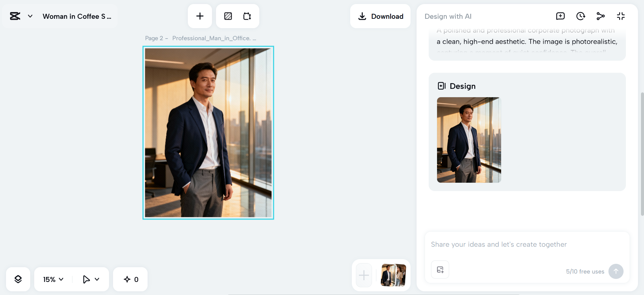Open the AI chat history

(x=580, y=16)
